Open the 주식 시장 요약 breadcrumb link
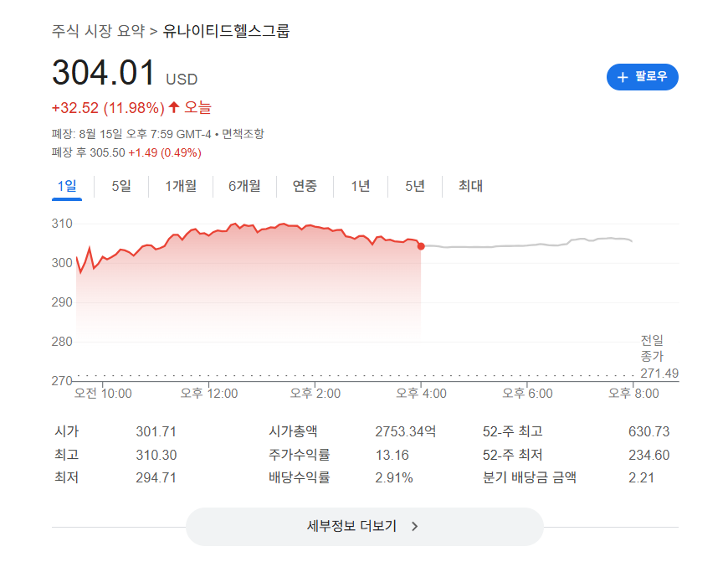The height and width of the screenshot is (567, 728). click(98, 31)
